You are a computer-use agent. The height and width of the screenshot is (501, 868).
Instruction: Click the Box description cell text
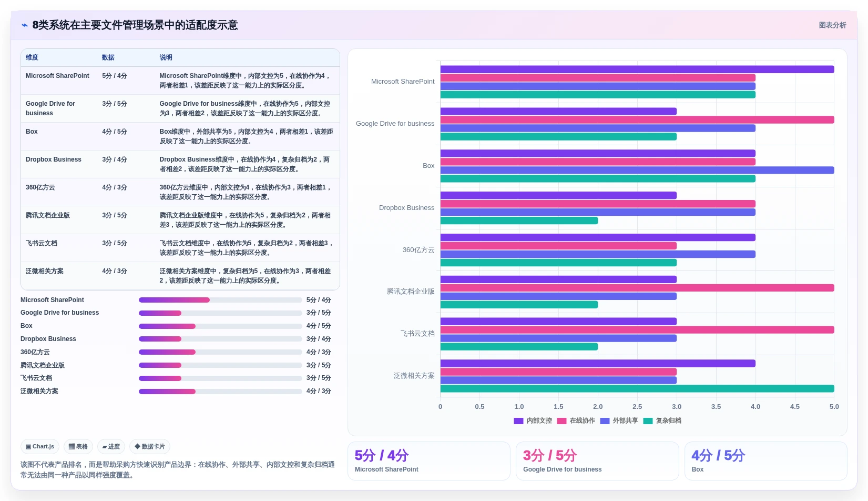point(246,136)
